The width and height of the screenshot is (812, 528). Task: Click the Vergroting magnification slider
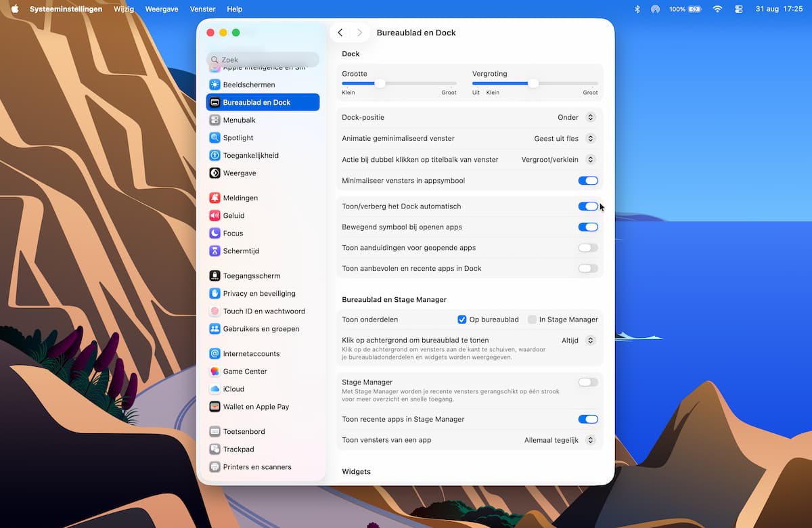pyautogui.click(x=535, y=83)
